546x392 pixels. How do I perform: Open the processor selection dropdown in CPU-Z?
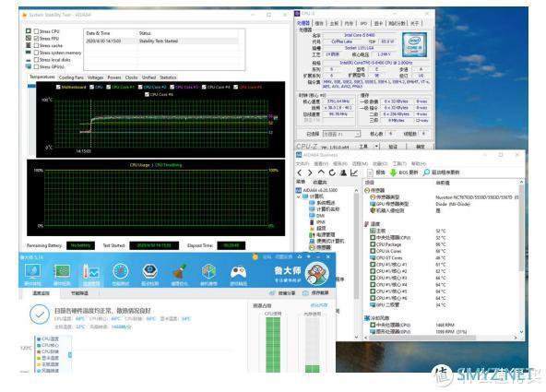point(341,134)
